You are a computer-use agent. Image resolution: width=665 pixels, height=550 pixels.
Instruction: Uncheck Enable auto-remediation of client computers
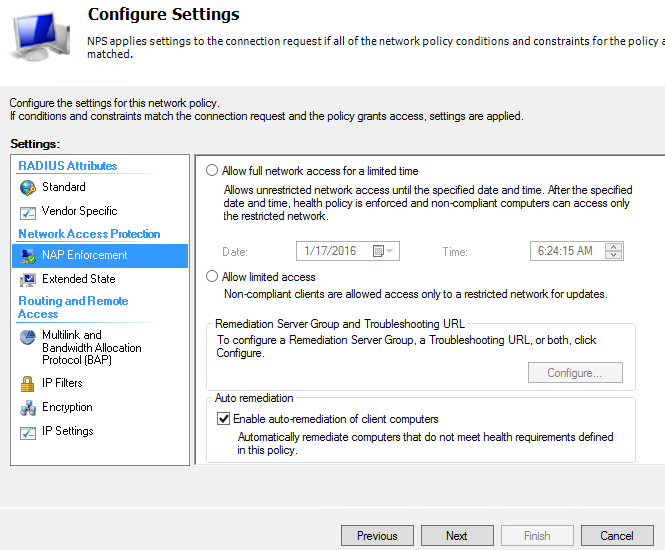click(x=224, y=419)
